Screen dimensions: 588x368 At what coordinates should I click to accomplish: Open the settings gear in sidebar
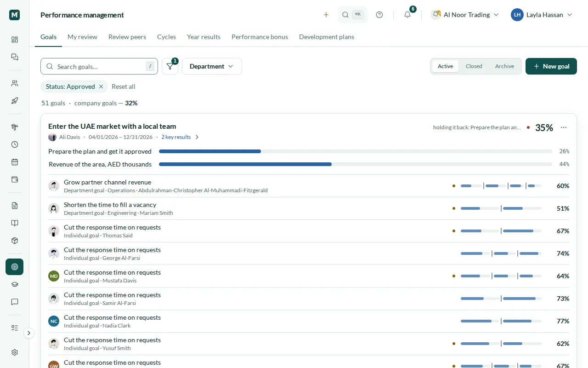(15, 352)
